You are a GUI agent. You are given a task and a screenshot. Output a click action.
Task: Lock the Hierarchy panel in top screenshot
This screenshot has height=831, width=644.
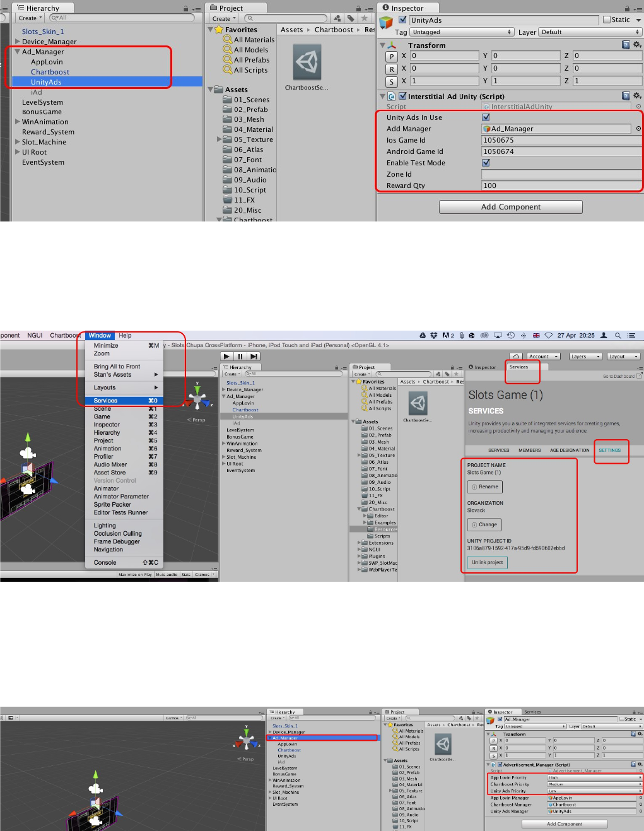tap(185, 9)
